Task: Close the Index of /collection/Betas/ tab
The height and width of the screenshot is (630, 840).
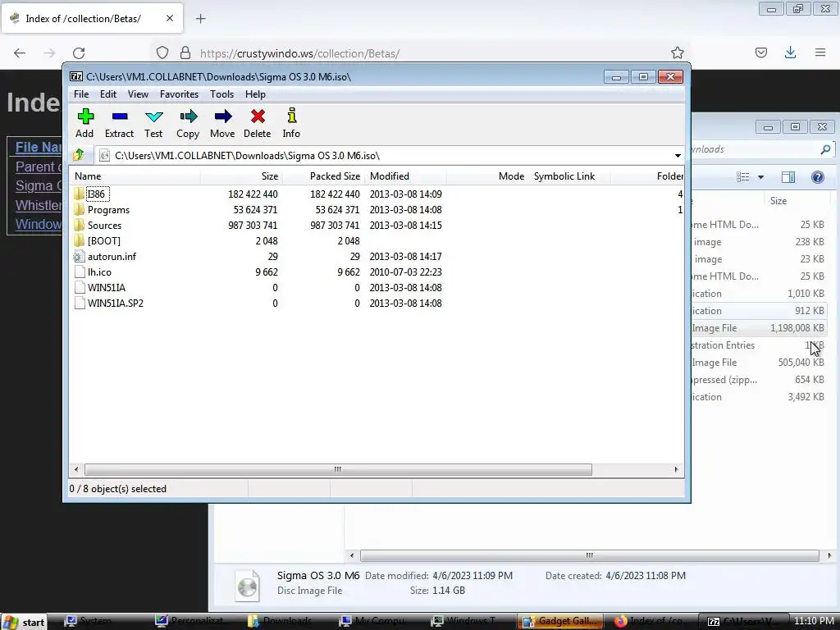Action: [170, 18]
